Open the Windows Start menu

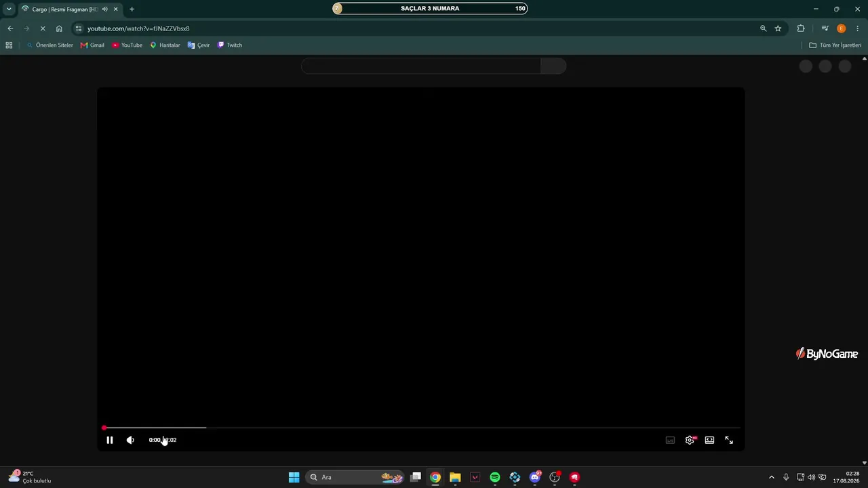[294, 477]
